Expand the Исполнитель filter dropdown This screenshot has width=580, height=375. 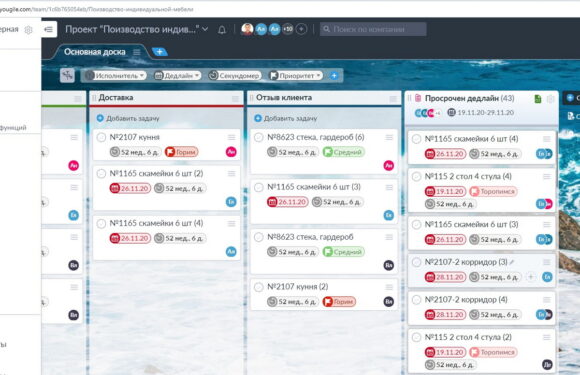point(115,75)
